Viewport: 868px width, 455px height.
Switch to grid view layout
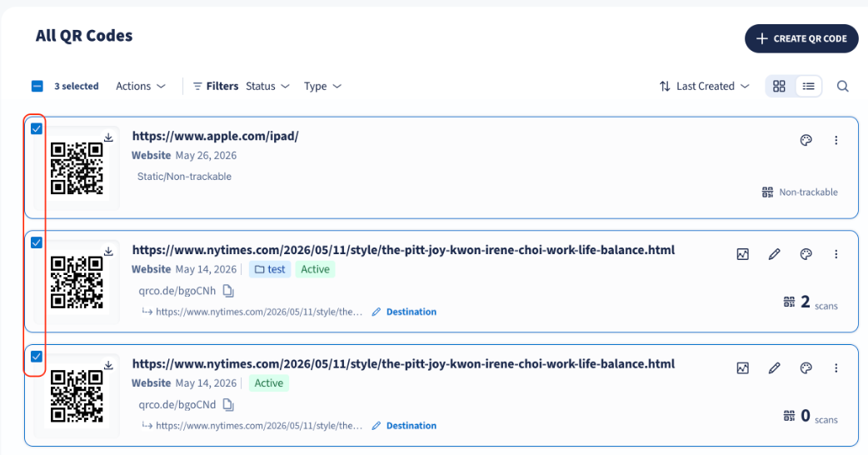tap(779, 87)
